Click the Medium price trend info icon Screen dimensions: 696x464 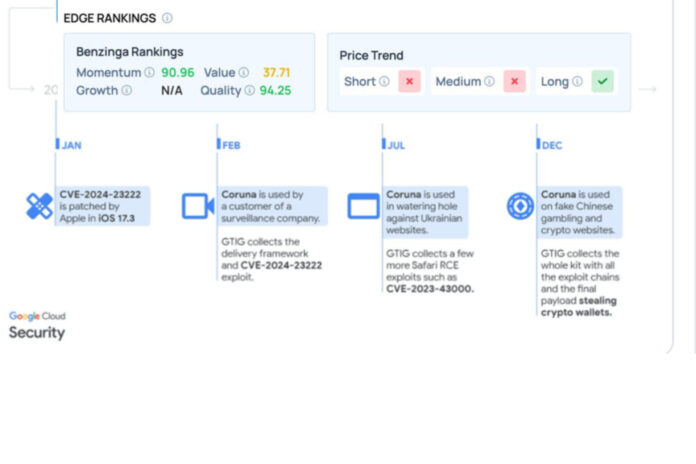(x=490, y=82)
